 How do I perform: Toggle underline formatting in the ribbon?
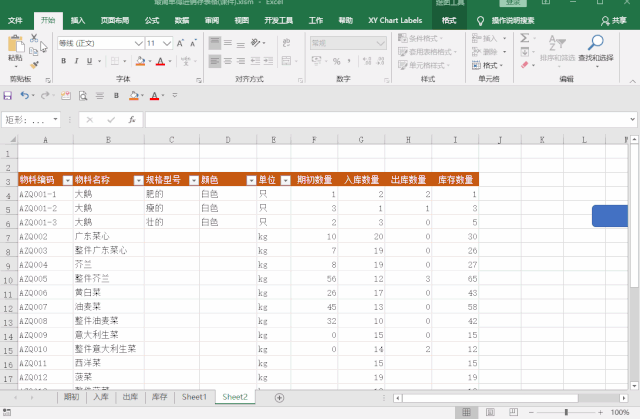pos(90,61)
